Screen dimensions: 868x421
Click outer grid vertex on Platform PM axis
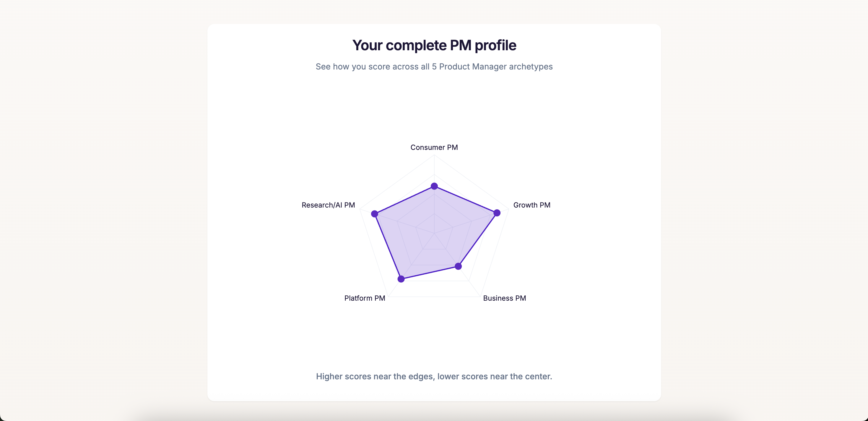pos(388,296)
